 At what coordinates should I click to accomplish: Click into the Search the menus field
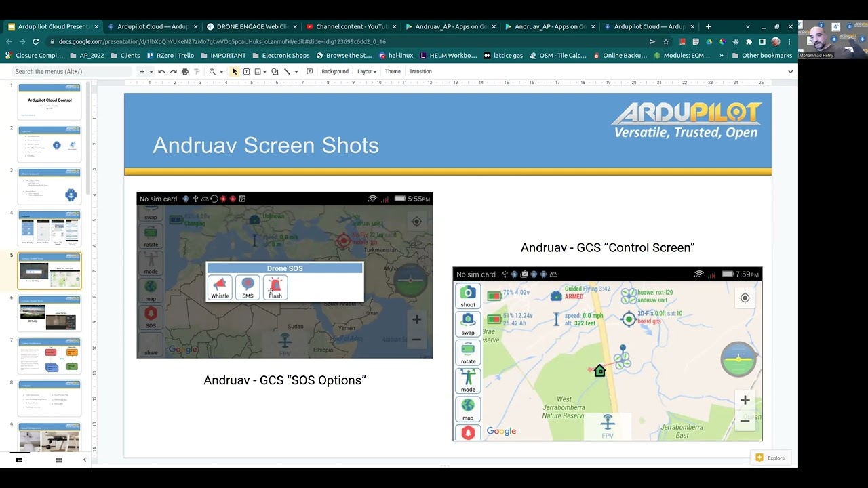click(x=71, y=71)
